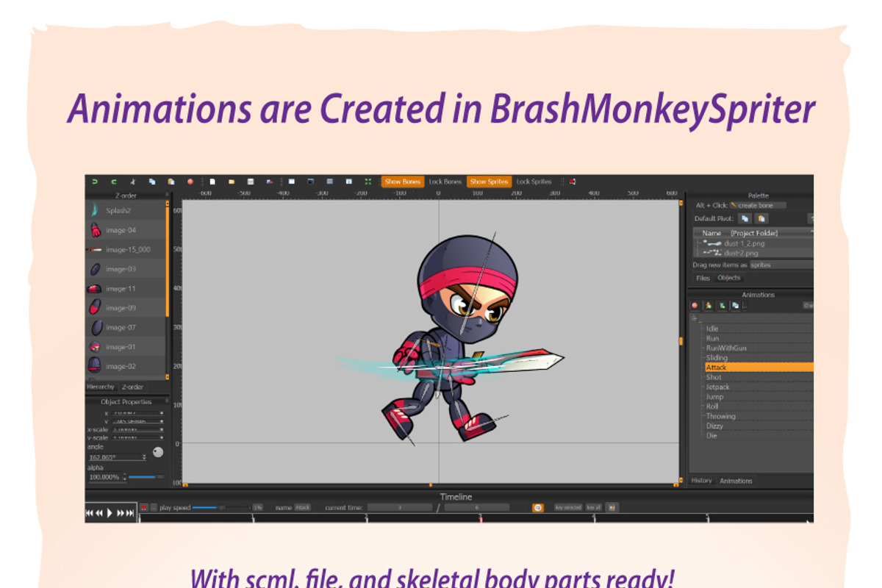Switch to the Hierarchy tab

(101, 387)
